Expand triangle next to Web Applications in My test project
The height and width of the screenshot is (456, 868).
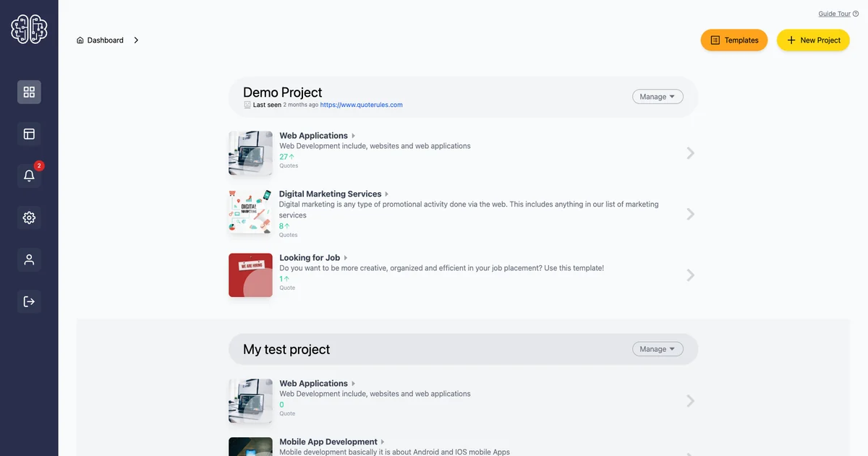(x=353, y=384)
